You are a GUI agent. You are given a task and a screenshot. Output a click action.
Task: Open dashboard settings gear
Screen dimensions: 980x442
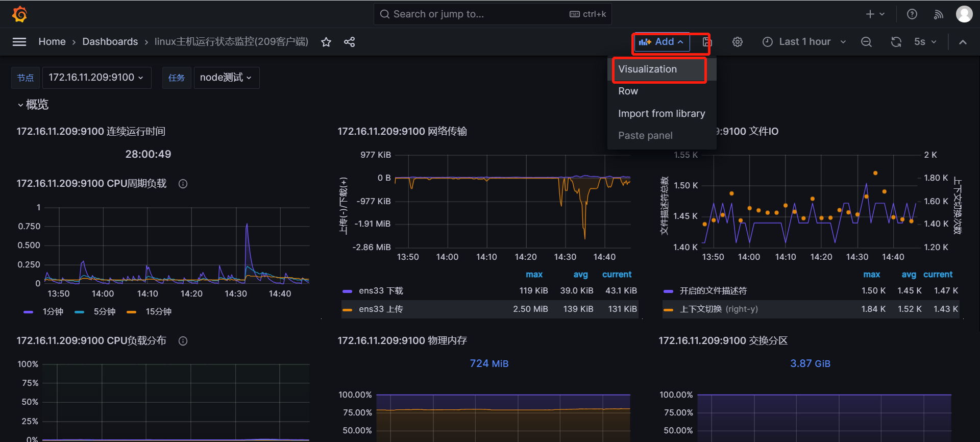tap(737, 42)
